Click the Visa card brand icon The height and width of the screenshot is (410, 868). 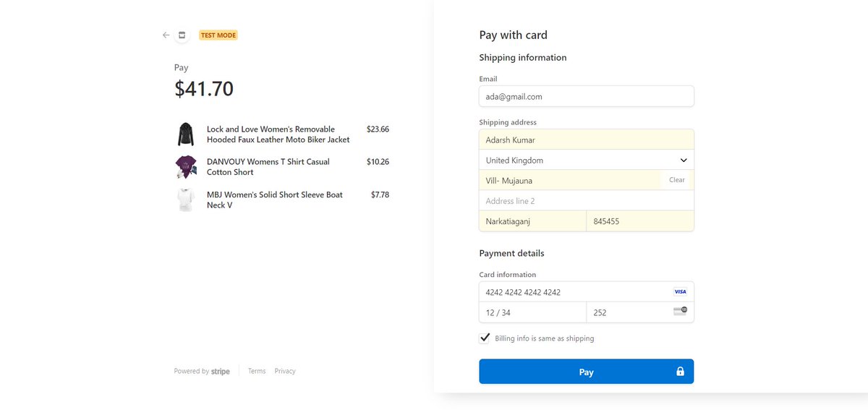coord(680,291)
